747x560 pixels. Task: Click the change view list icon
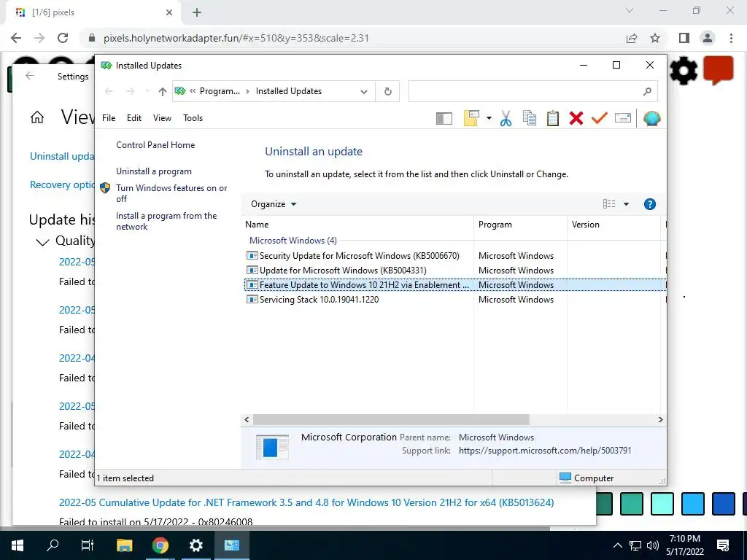(609, 204)
